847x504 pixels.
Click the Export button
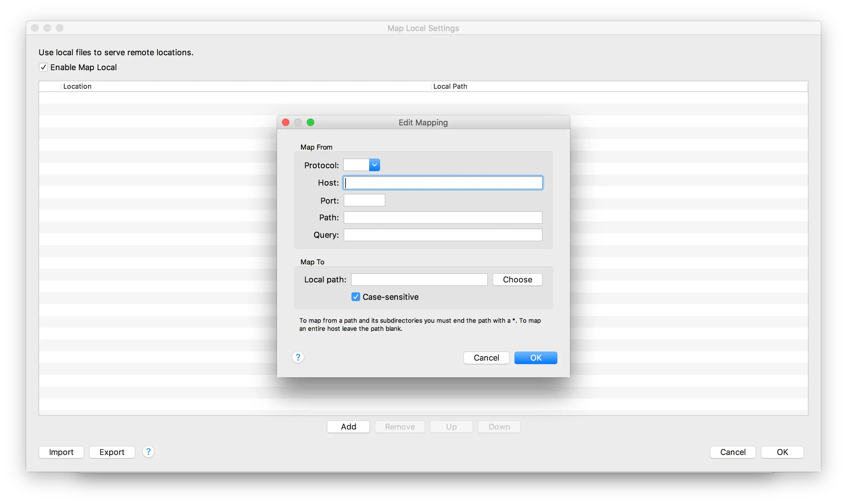tap(112, 452)
